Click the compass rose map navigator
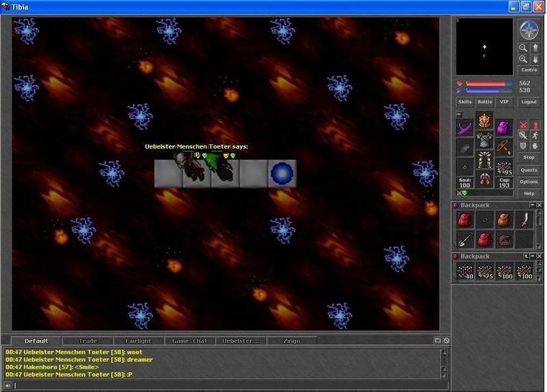 pos(529,29)
